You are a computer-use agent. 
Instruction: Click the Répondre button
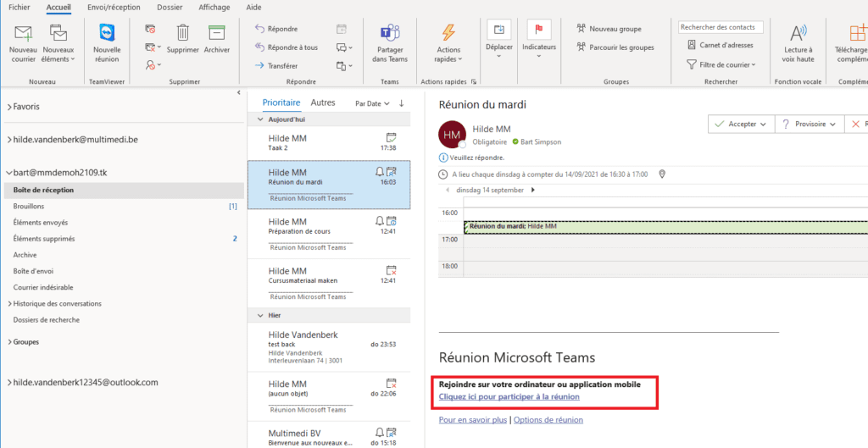point(276,29)
